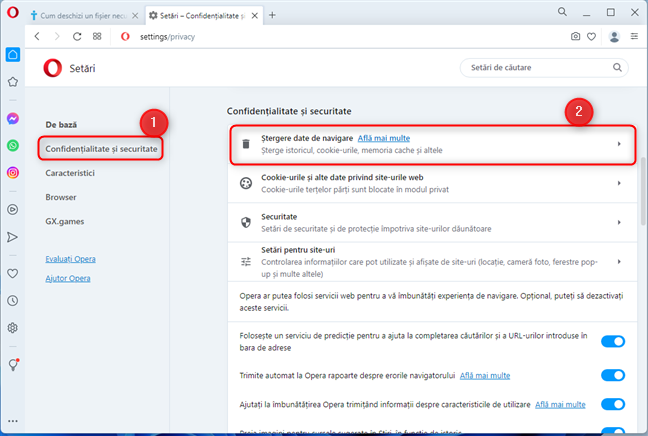Expand the Securitate row arrow
The width and height of the screenshot is (648, 436).
tap(619, 222)
